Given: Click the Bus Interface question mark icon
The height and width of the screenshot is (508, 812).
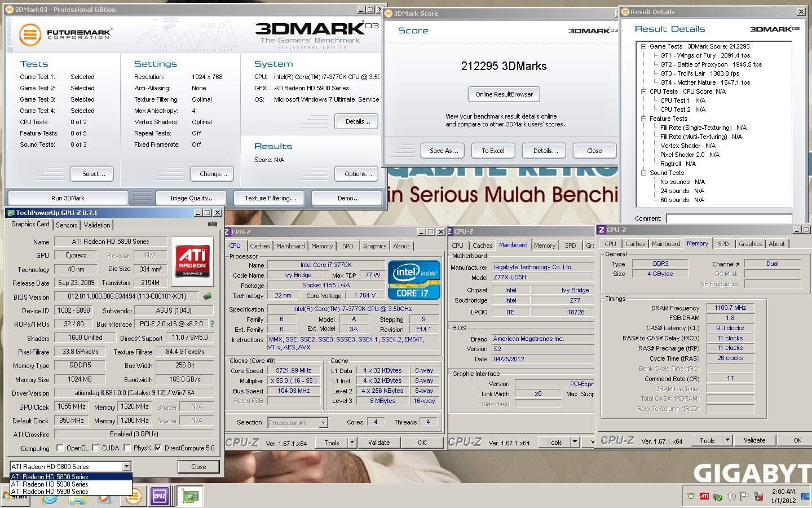Looking at the screenshot, I should (212, 324).
